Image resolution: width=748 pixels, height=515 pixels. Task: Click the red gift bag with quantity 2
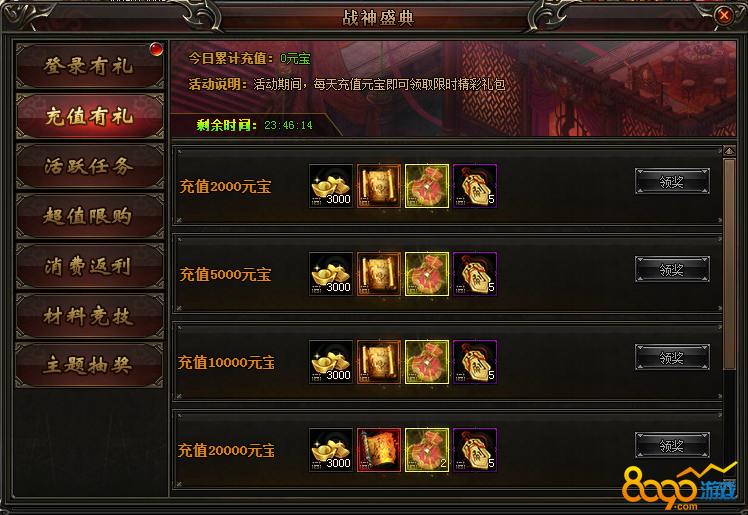click(x=427, y=450)
